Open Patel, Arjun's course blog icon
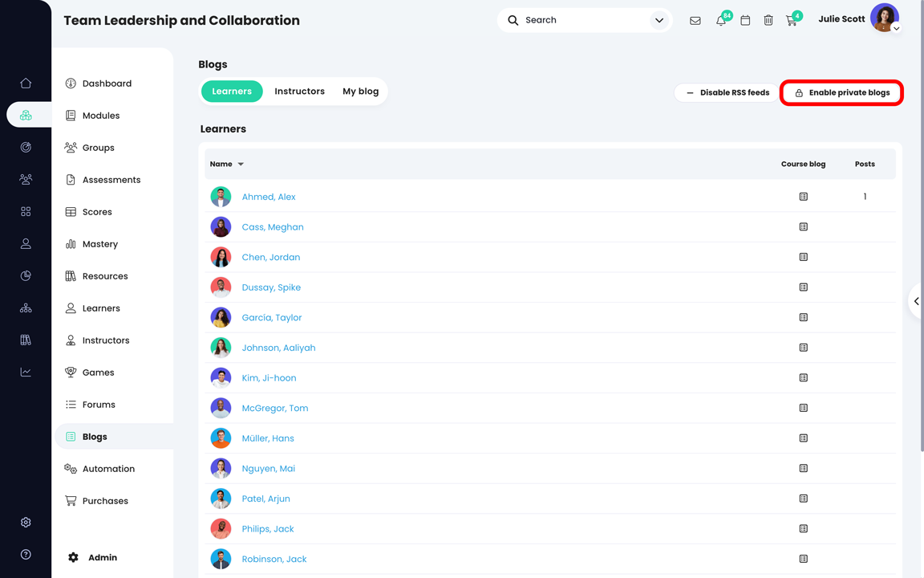 tap(803, 499)
